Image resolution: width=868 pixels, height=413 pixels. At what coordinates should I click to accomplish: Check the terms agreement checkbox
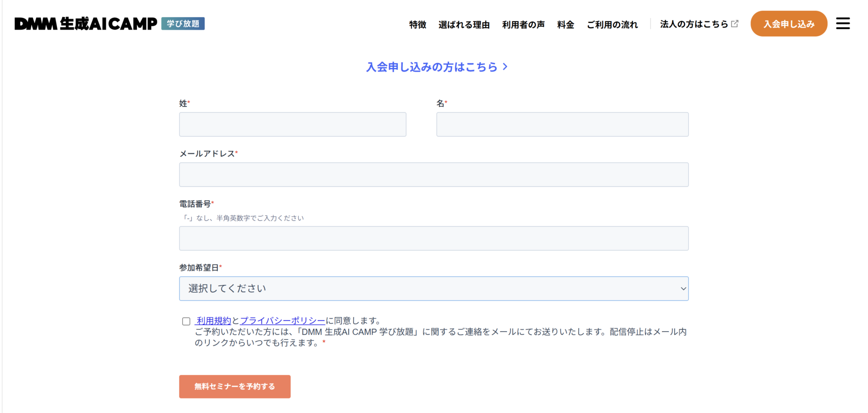tap(186, 321)
